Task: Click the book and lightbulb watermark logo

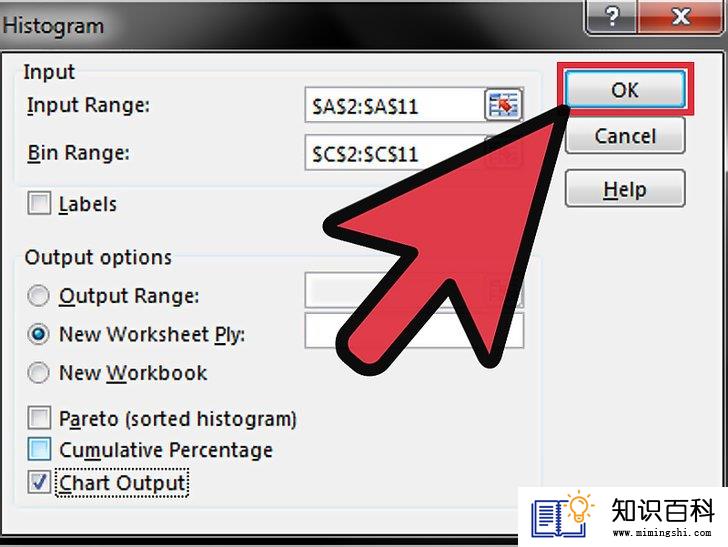Action: click(x=562, y=514)
